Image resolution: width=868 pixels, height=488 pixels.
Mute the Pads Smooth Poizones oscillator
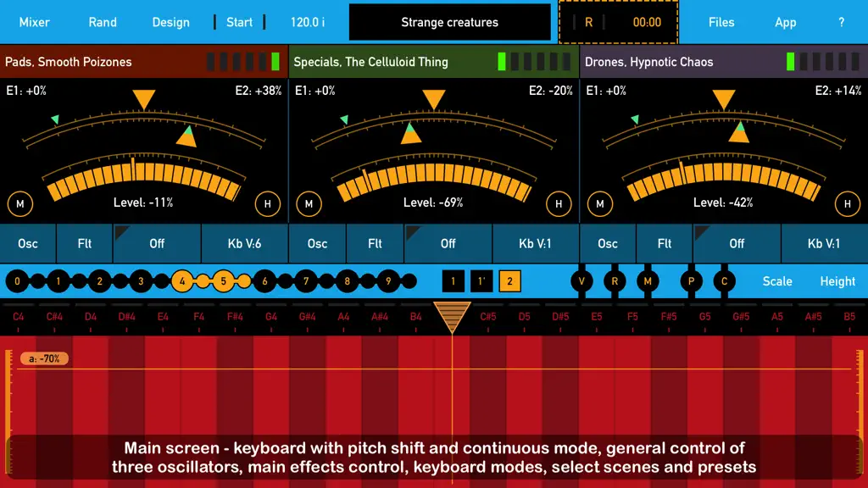point(20,203)
